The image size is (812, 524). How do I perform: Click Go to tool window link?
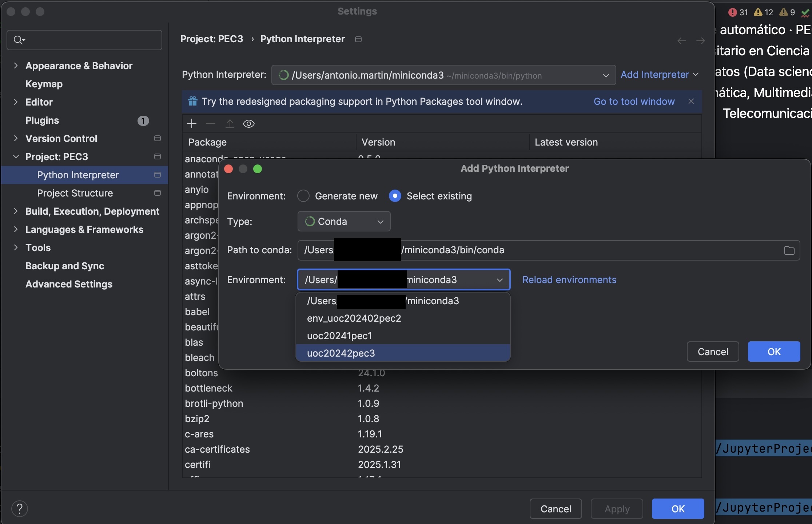pyautogui.click(x=634, y=102)
